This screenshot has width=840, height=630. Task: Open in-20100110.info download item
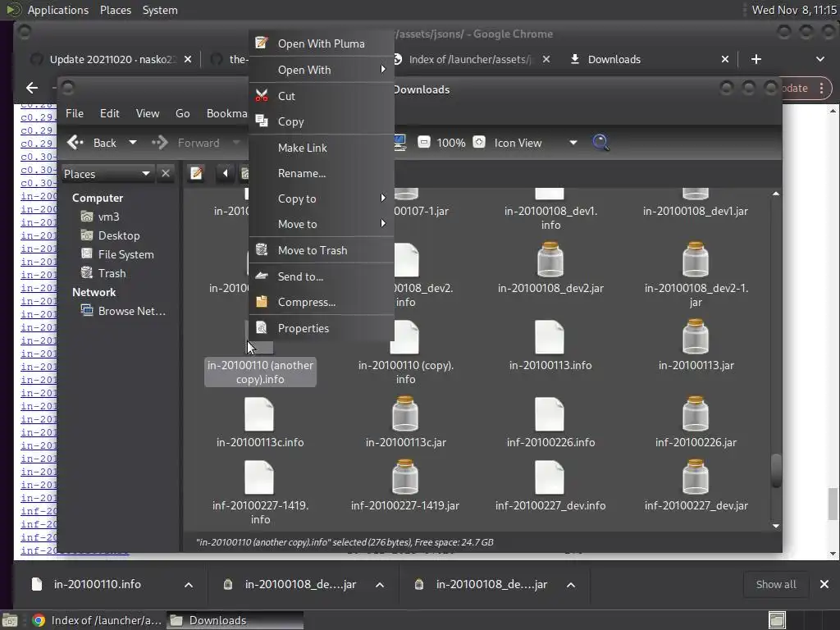tap(97, 584)
